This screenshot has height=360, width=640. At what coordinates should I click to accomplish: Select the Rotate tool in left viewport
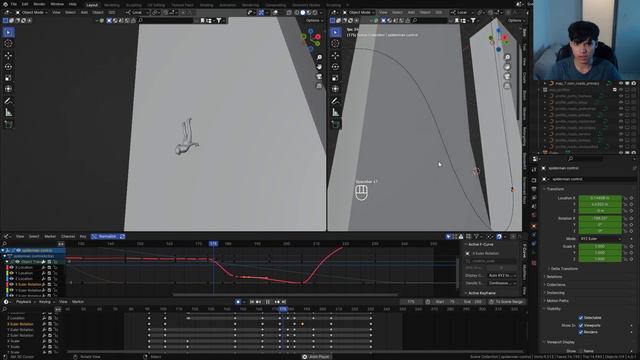pyautogui.click(x=8, y=67)
